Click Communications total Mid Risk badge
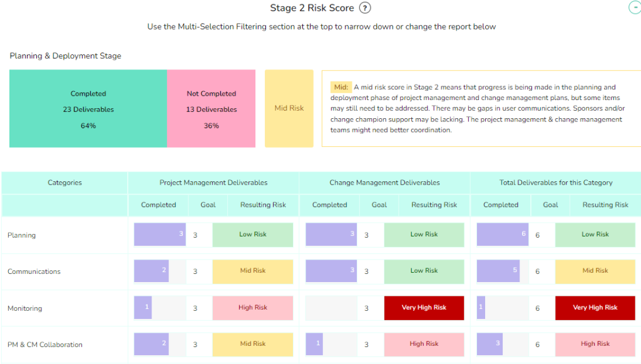This screenshot has height=364, width=641. pos(595,271)
